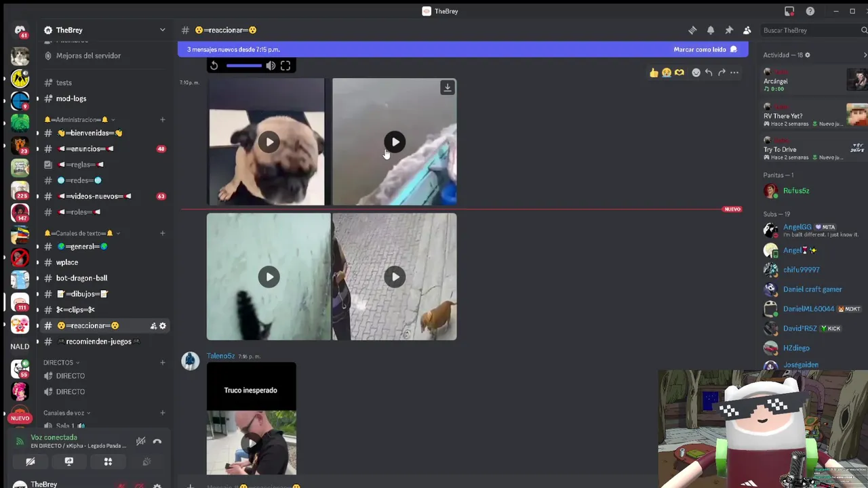Open the help question mark icon
This screenshot has width=868, height=488.
[810, 12]
